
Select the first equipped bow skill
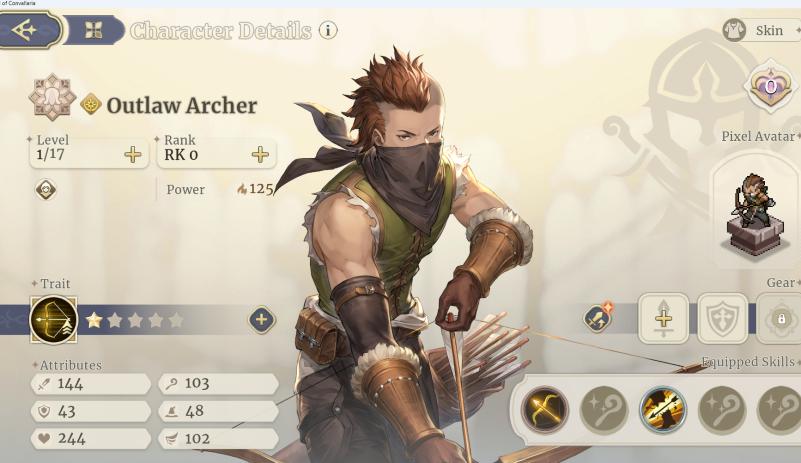pos(545,409)
